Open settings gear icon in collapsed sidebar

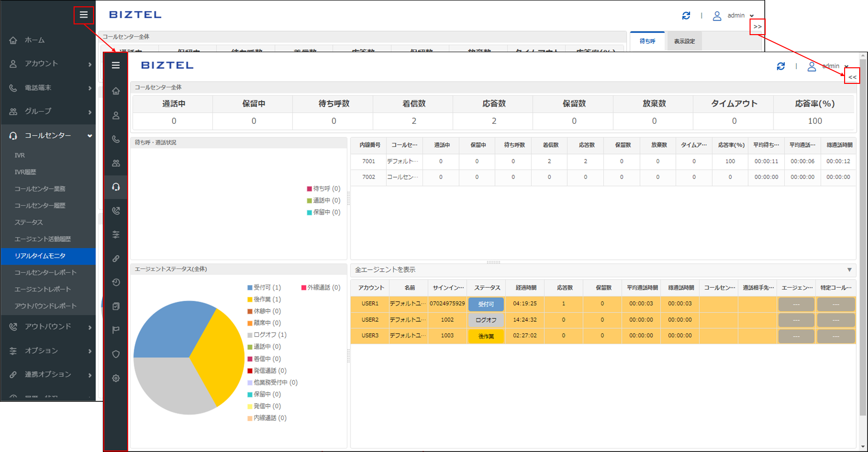[x=116, y=378]
